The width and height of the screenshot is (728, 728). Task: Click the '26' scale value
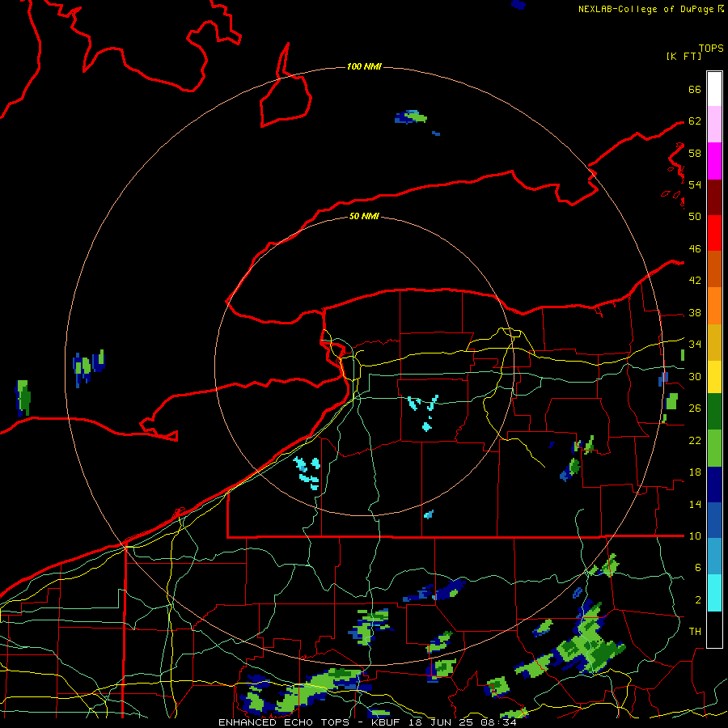[695, 408]
